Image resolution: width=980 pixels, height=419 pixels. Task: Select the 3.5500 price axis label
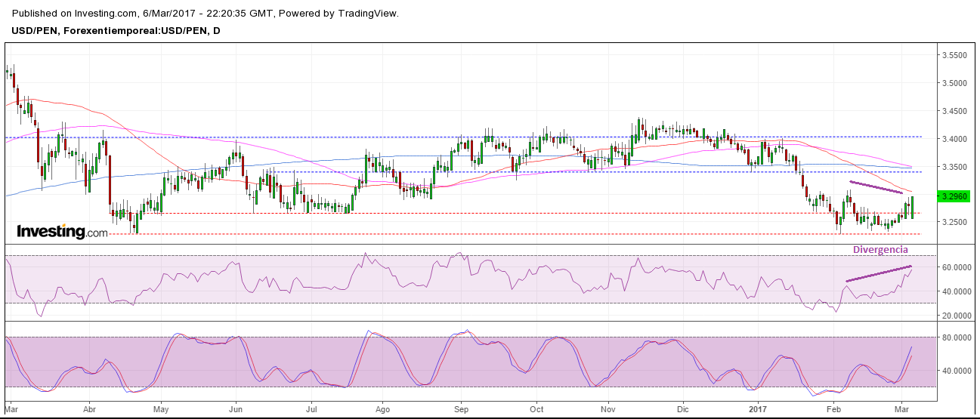click(955, 56)
